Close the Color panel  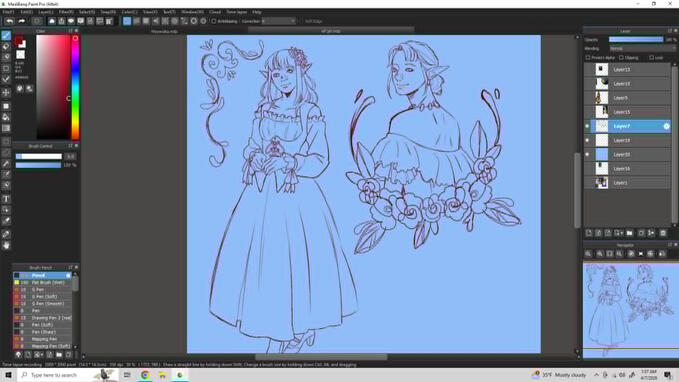pos(77,31)
